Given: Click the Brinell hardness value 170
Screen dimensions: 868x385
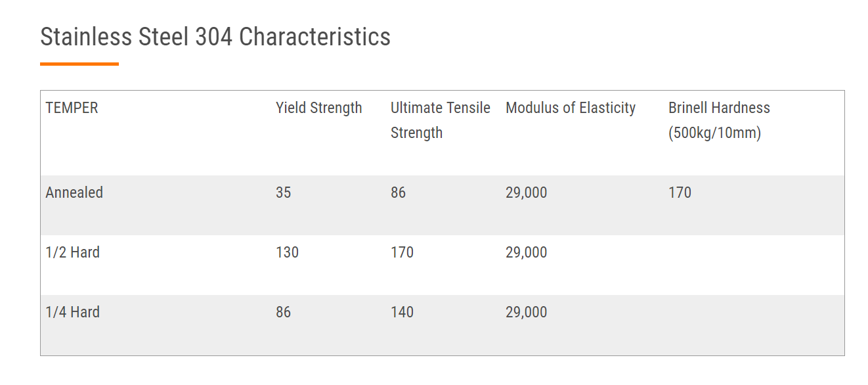Looking at the screenshot, I should 680,192.
